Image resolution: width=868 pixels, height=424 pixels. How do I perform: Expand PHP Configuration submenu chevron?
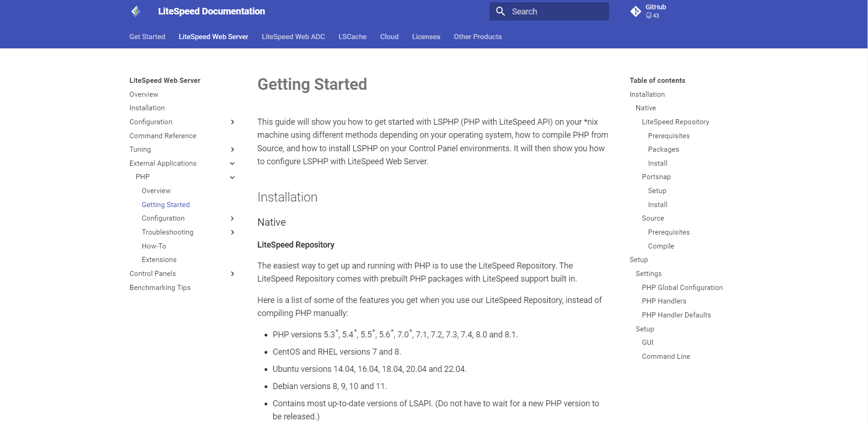coord(232,218)
